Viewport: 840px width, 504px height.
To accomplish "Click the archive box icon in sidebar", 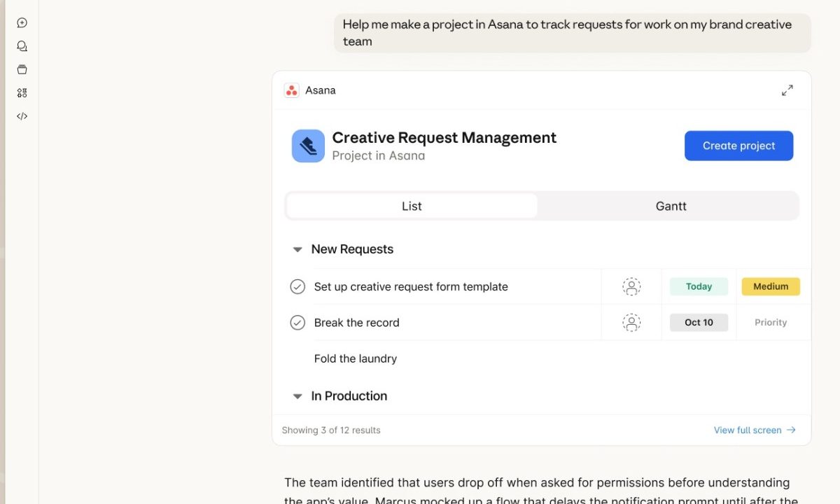I will (22, 69).
